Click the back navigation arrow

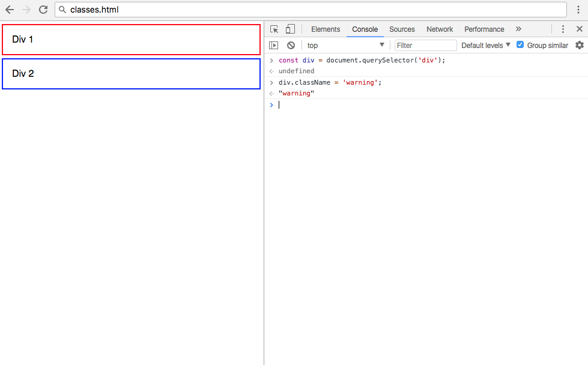point(9,10)
